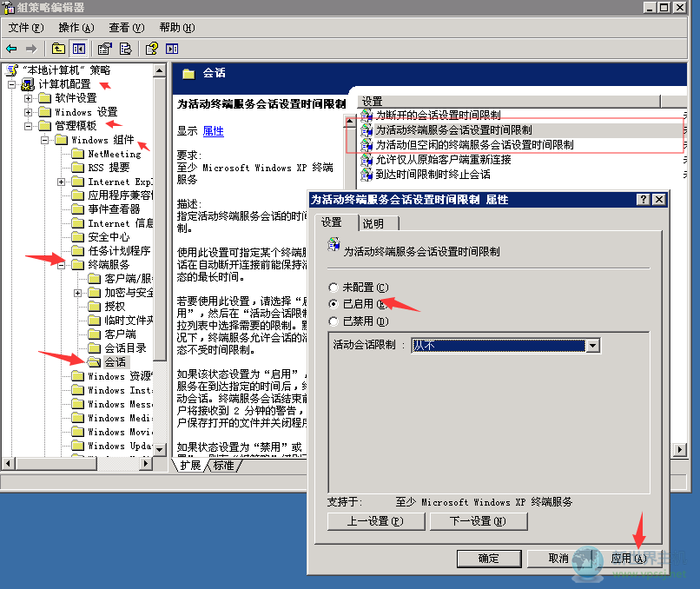This screenshot has width=700, height=589.
Task: Expand the 加密与安全 tree node
Action: coord(77,293)
